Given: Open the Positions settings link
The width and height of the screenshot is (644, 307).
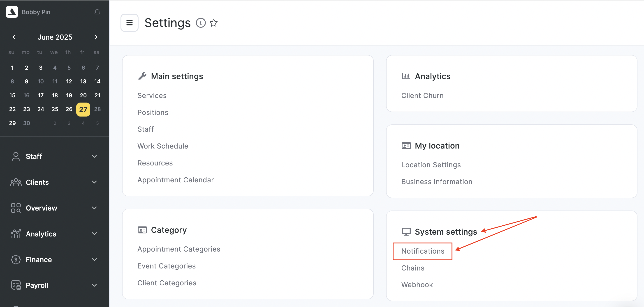Looking at the screenshot, I should click(153, 112).
